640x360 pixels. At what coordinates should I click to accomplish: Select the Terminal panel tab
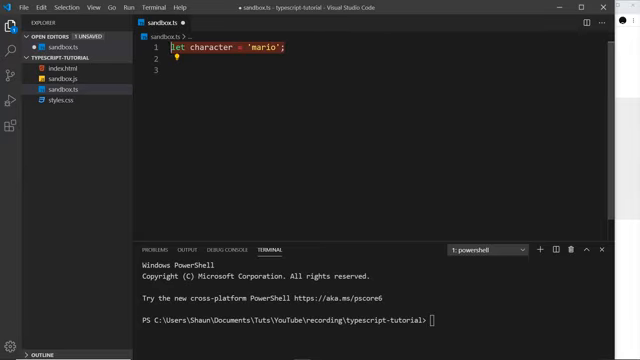coord(269,250)
